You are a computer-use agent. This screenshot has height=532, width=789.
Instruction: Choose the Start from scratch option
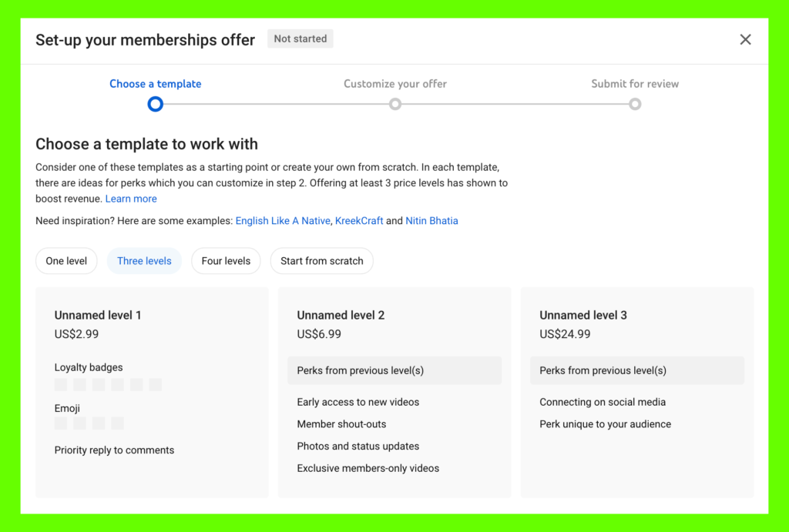click(321, 261)
